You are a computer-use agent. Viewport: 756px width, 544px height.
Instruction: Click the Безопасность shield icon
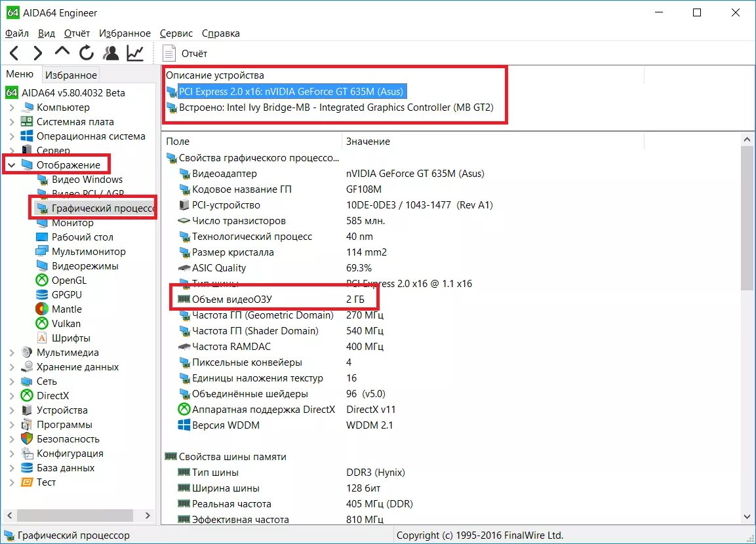tap(27, 439)
